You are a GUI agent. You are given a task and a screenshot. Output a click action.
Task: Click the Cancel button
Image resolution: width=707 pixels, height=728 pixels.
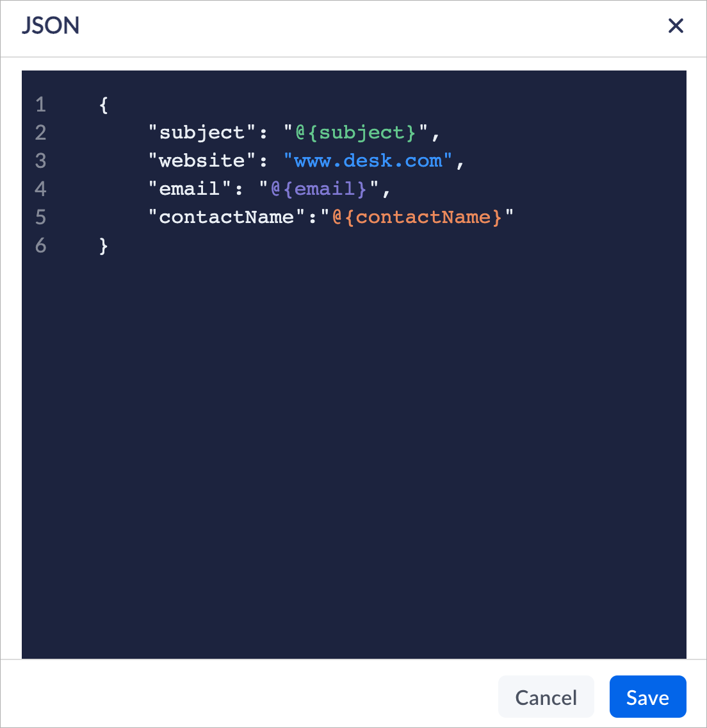pyautogui.click(x=546, y=697)
